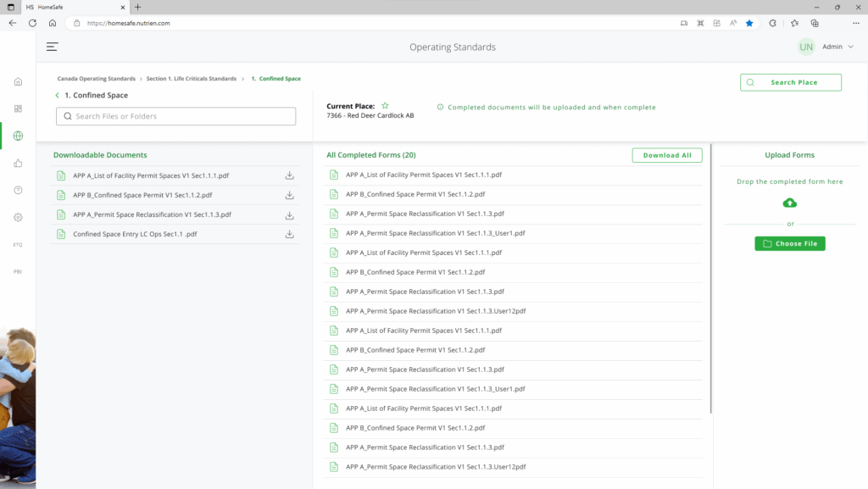
Task: Go to Home in the left sidebar
Action: click(x=18, y=81)
